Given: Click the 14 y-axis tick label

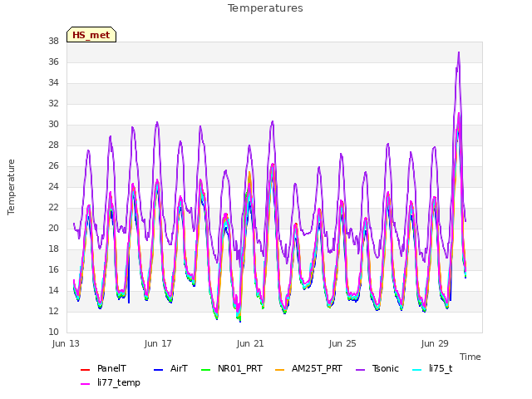Looking at the screenshot, I should coord(53,290).
